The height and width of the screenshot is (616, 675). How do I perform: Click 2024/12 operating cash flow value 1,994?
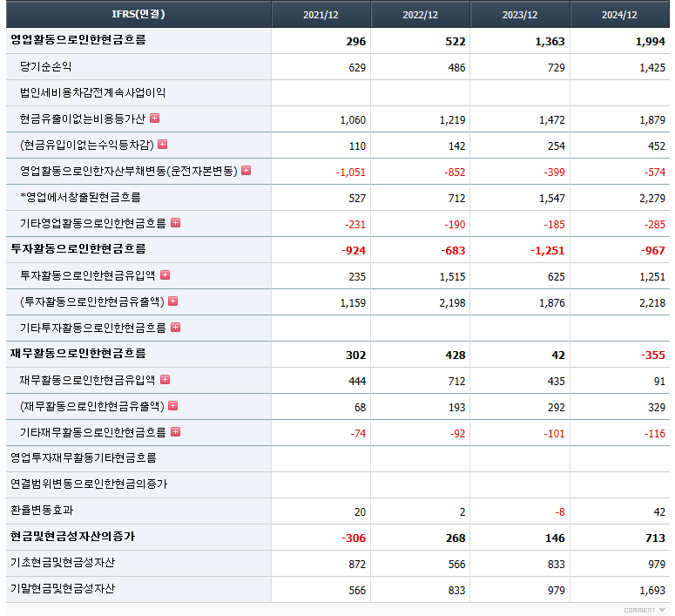pyautogui.click(x=650, y=41)
